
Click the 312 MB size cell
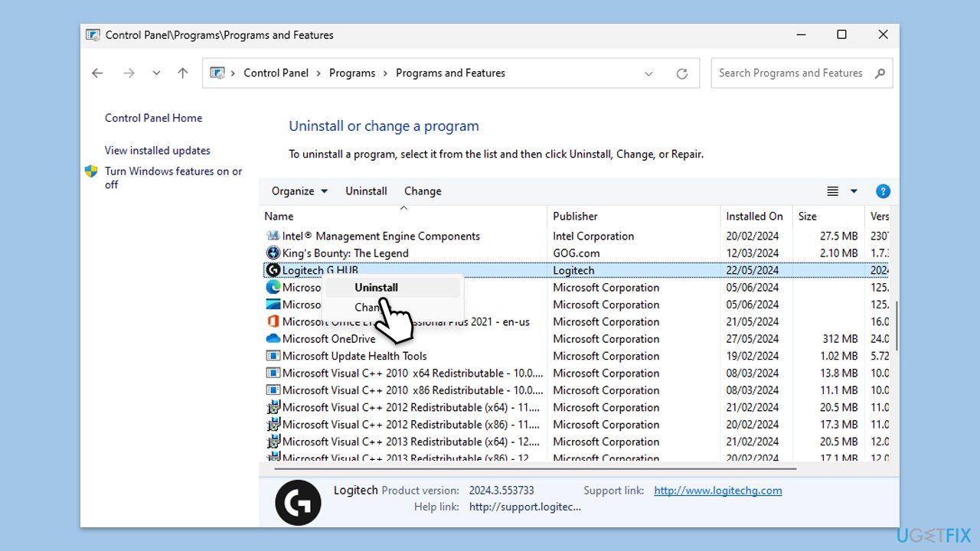(840, 339)
